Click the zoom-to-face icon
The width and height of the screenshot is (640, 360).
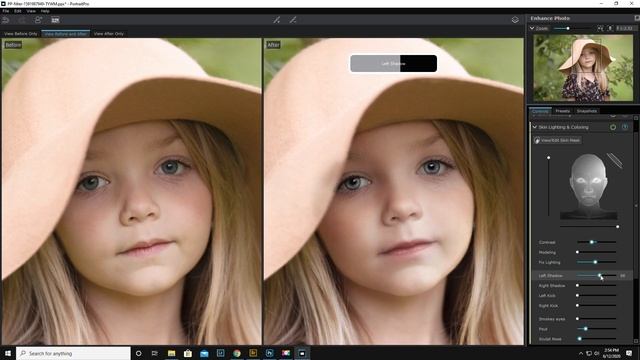(610, 28)
